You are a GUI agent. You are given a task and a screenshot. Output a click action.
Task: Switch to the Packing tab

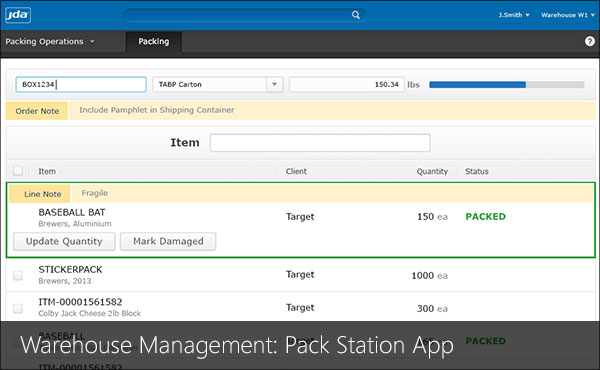(x=153, y=41)
